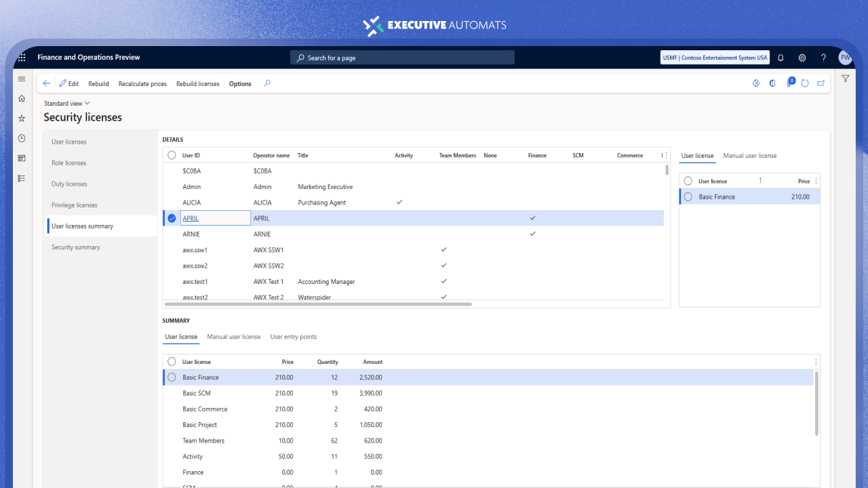Select the Team Members summary row
The width and height of the screenshot is (868, 488).
click(488, 441)
